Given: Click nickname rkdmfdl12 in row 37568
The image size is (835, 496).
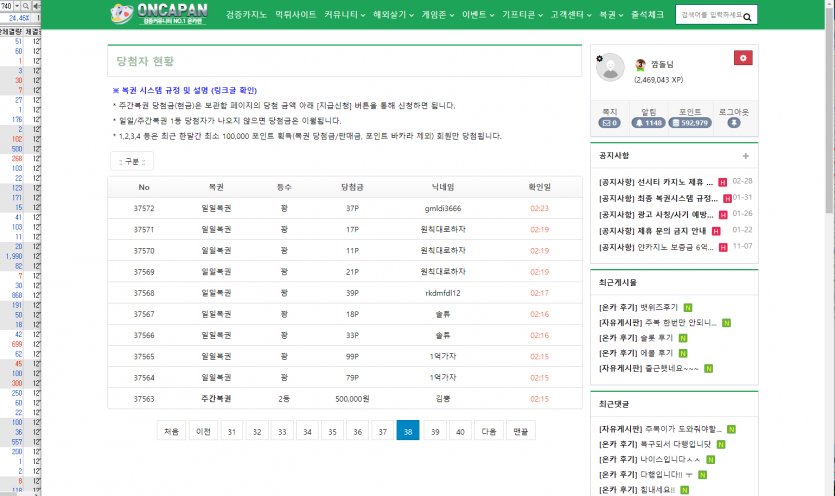Looking at the screenshot, I should pyautogui.click(x=443, y=293).
